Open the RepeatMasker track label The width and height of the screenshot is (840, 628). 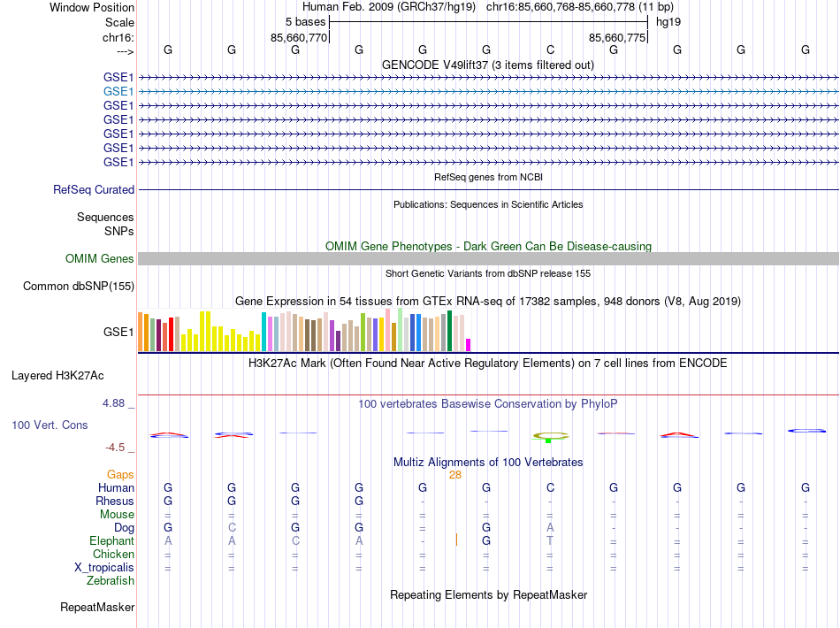[x=97, y=607]
